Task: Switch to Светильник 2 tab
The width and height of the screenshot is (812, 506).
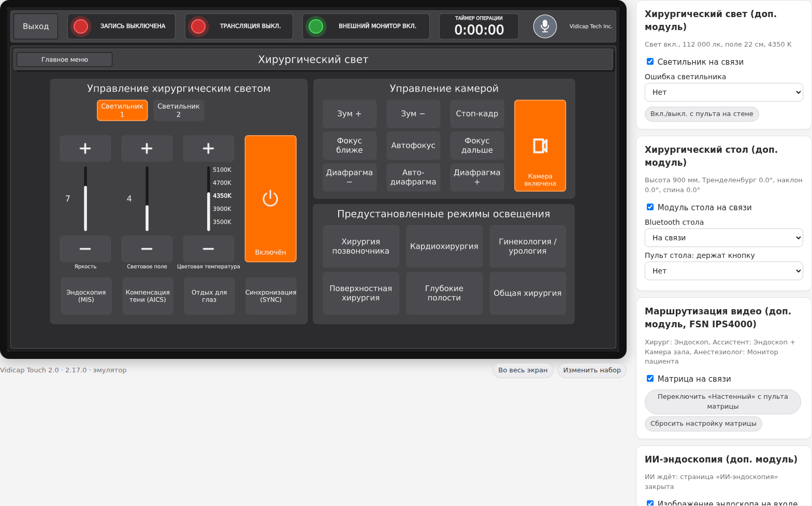Action: 179,110
